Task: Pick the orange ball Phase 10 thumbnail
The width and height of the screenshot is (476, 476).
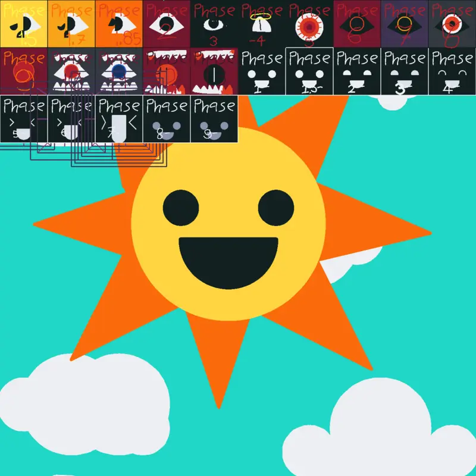Action: (167, 71)
